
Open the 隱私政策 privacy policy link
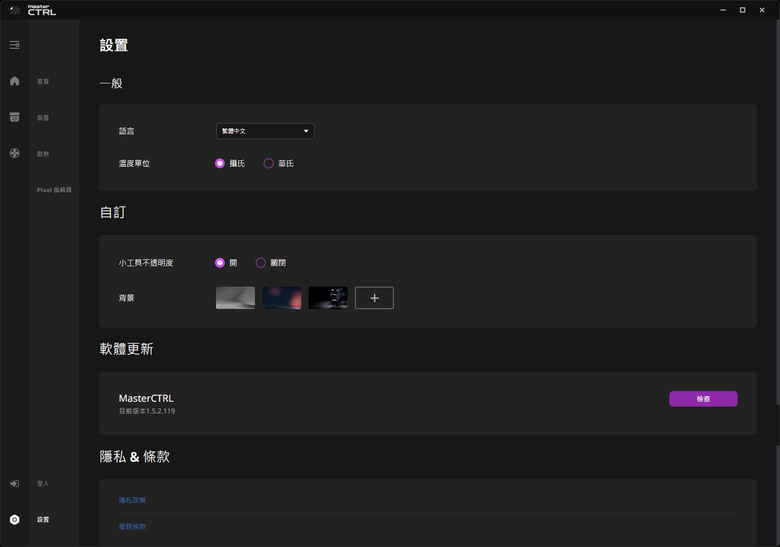pyautogui.click(x=132, y=500)
